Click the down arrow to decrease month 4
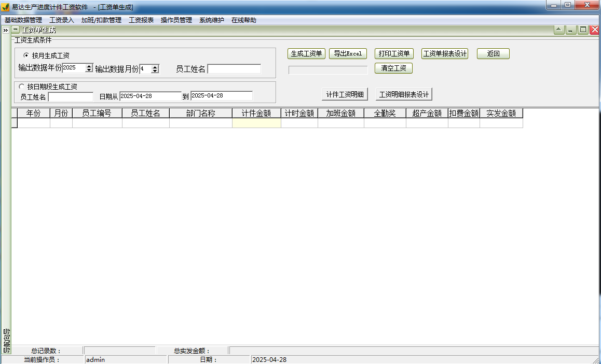601x364 pixels. point(154,69)
